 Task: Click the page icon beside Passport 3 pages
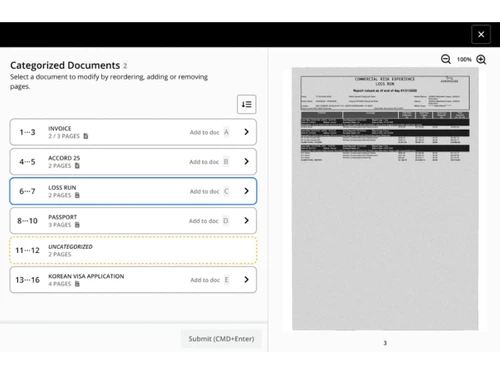(77, 225)
